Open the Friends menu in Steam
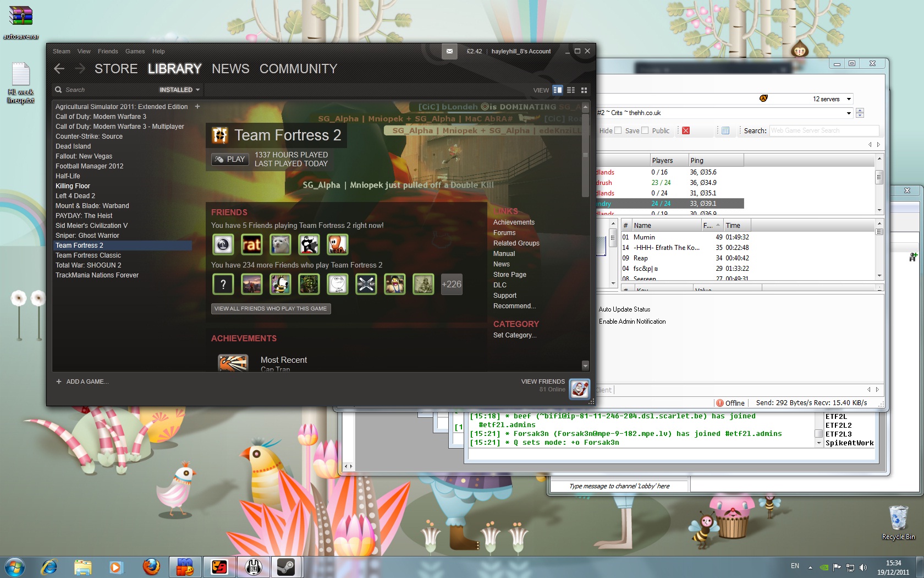 click(x=108, y=51)
